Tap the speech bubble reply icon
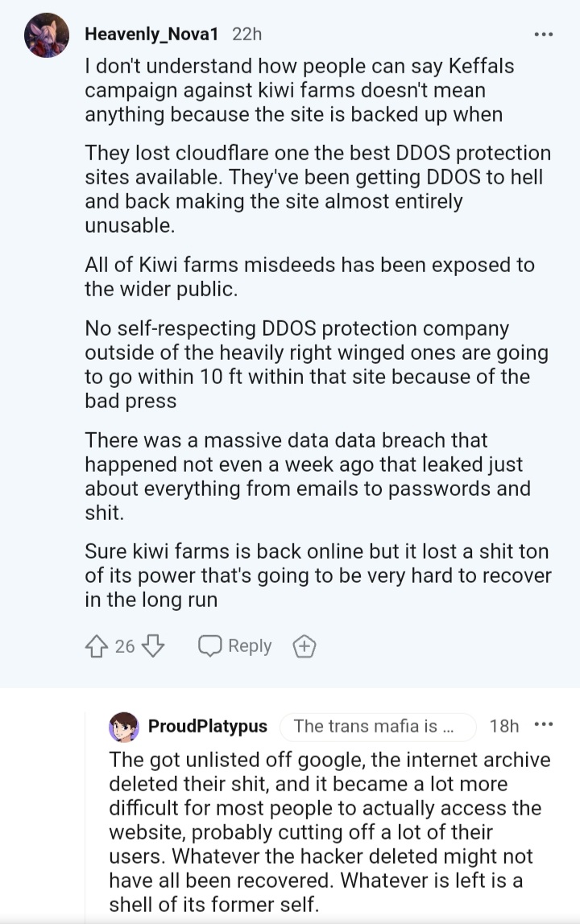Image resolution: width=580 pixels, height=924 pixels. click(210, 646)
